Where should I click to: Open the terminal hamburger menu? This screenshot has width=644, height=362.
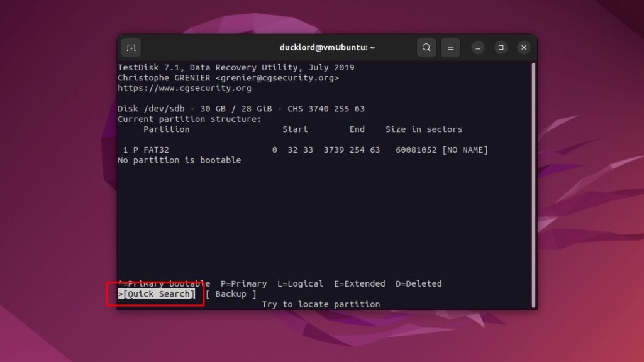(450, 48)
